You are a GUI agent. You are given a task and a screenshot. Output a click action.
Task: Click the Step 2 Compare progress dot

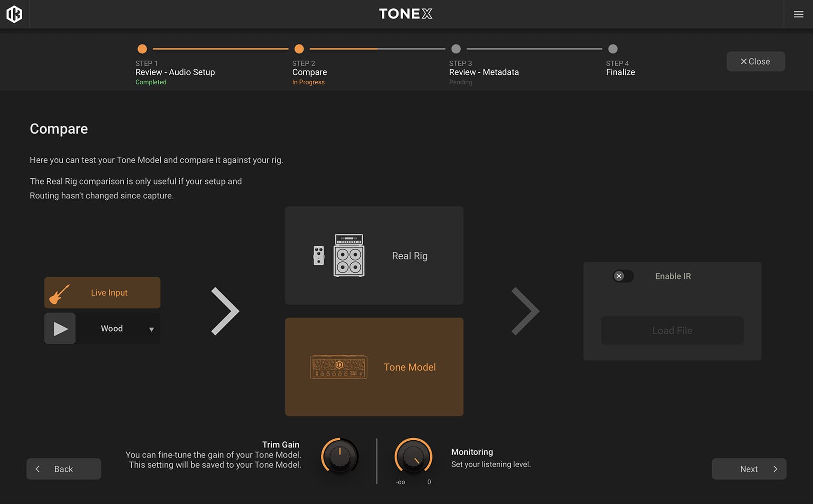299,48
